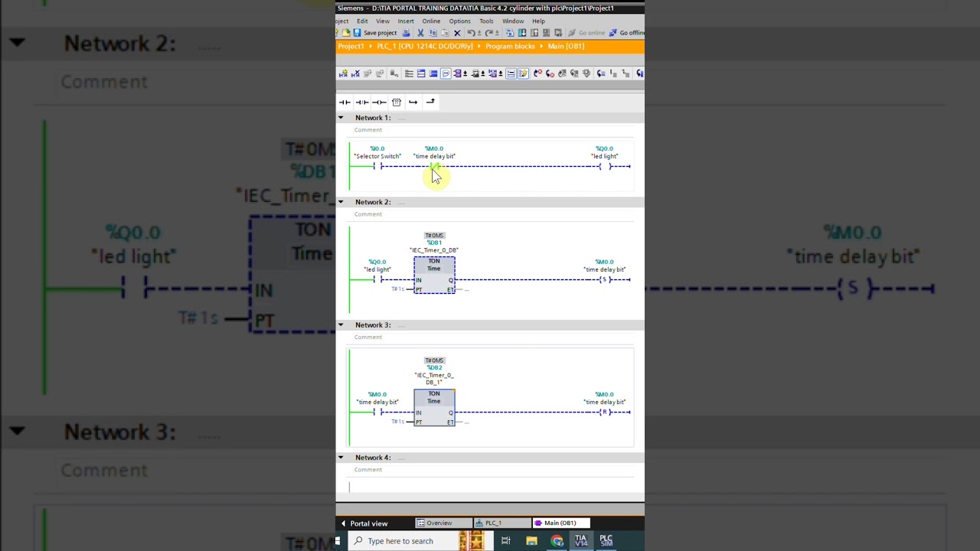Switch to Portal view
The image size is (980, 551).
pyautogui.click(x=364, y=523)
